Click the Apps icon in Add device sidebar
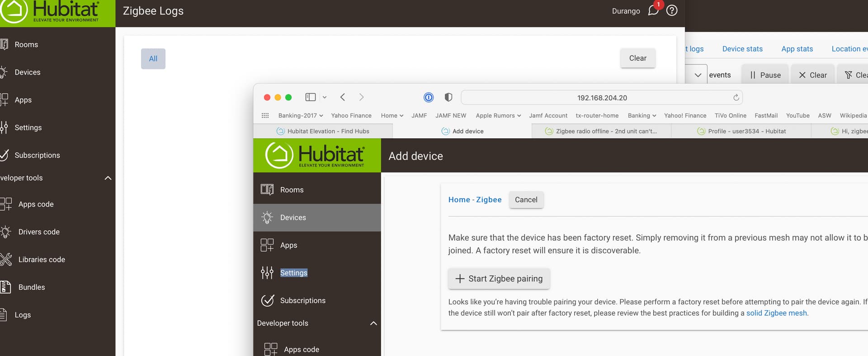This screenshot has width=868, height=356. (x=267, y=245)
